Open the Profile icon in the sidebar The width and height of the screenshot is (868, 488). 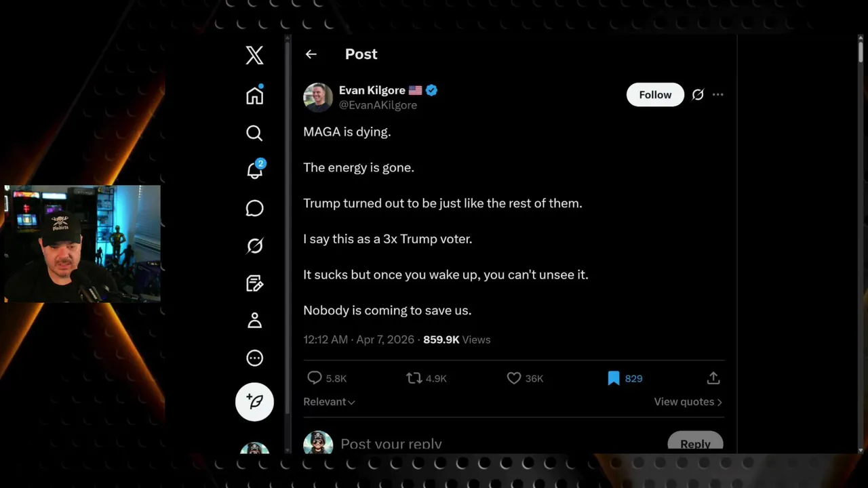[x=254, y=321]
